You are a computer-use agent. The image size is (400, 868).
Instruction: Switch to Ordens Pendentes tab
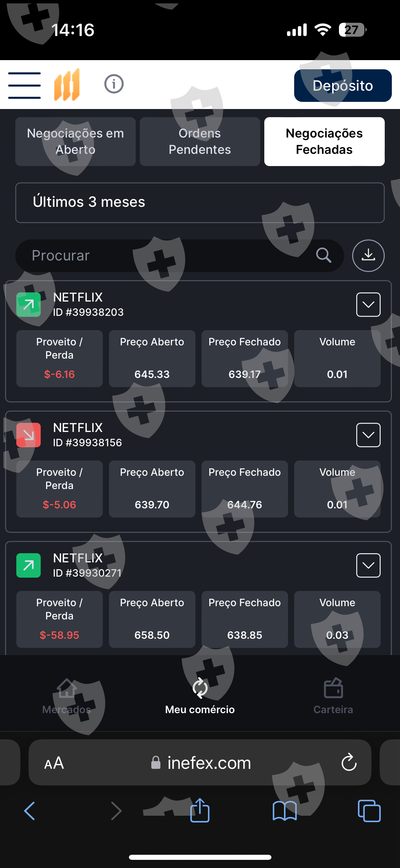click(200, 142)
